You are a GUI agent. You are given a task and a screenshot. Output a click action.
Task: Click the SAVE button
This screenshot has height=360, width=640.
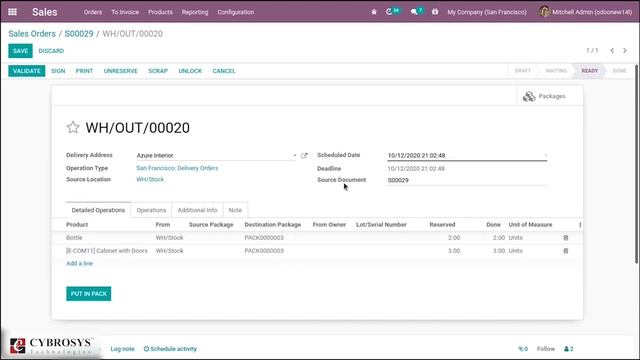pos(20,51)
